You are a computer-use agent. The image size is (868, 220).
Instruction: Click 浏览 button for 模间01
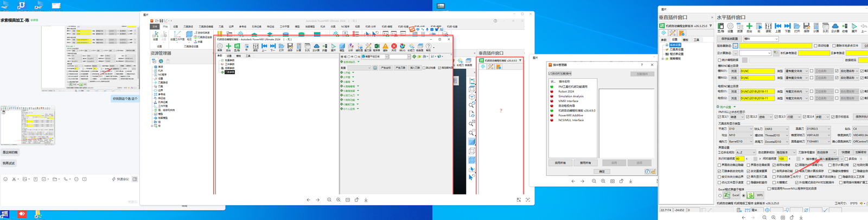[734, 71]
